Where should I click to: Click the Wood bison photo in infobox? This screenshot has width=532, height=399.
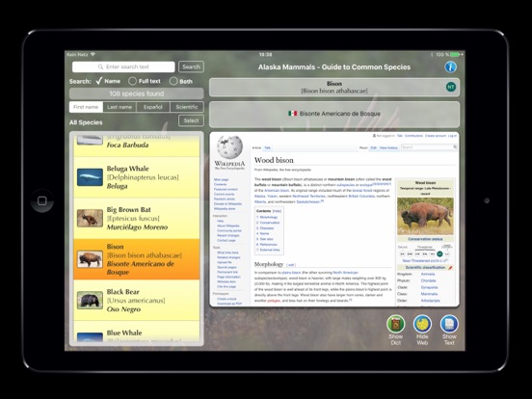425,216
